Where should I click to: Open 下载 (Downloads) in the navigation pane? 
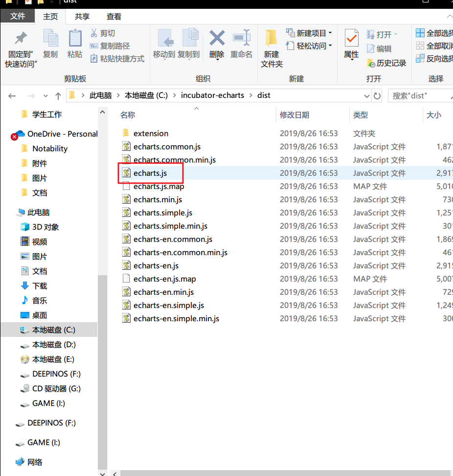click(x=40, y=286)
